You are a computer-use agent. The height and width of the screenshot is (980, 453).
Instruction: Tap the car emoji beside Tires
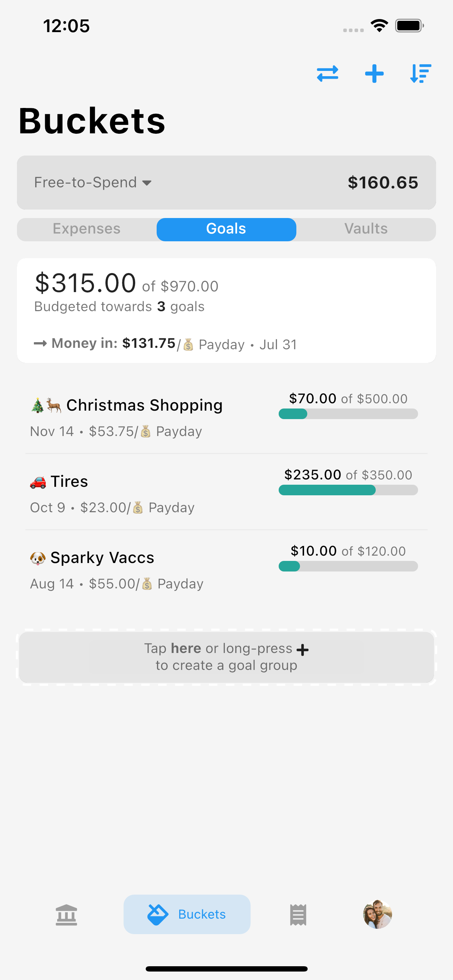[38, 482]
